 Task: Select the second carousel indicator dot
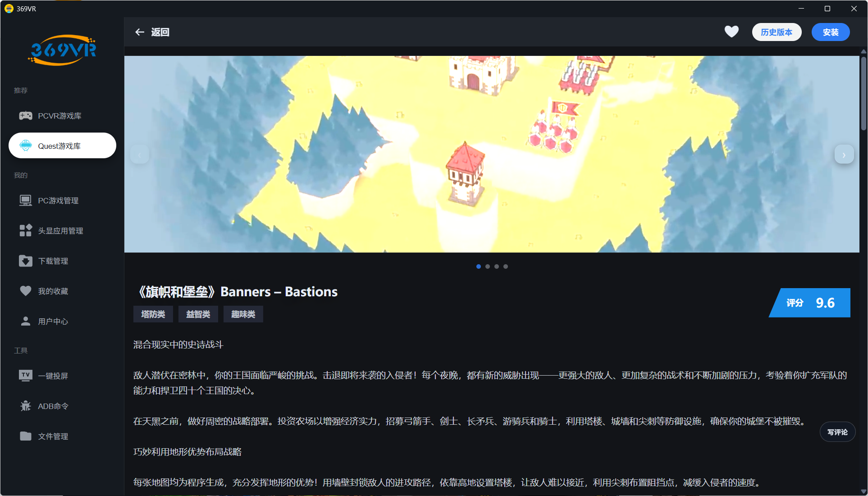(x=487, y=266)
